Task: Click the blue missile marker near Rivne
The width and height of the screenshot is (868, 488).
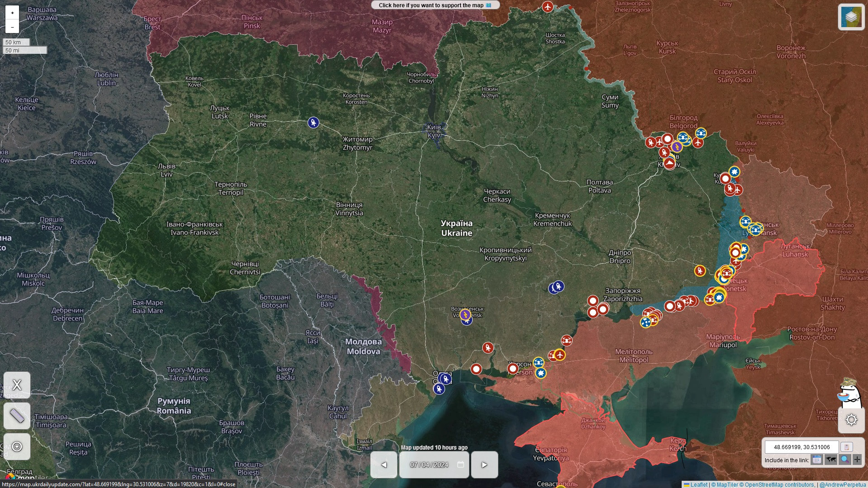Action: pos(313,122)
